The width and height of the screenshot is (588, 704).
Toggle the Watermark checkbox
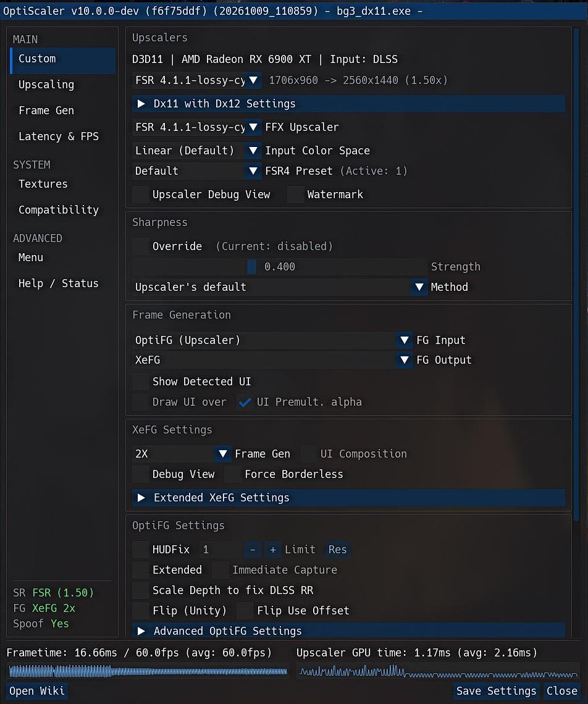coord(296,195)
